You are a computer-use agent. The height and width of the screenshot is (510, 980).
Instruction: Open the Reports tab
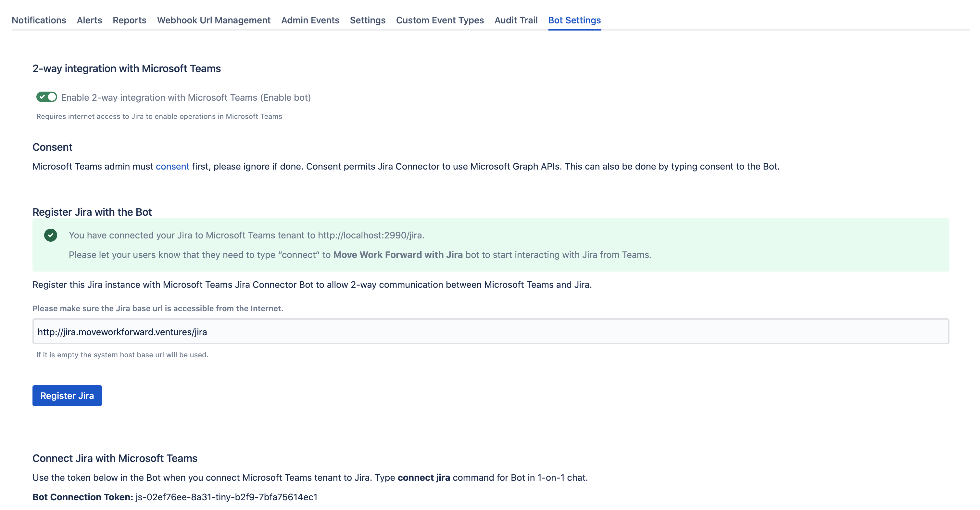click(129, 20)
